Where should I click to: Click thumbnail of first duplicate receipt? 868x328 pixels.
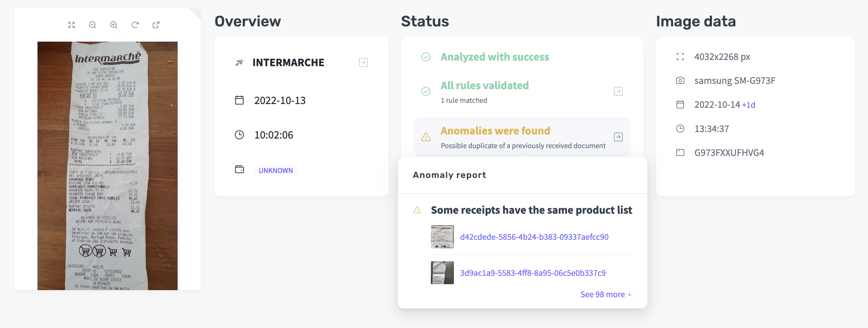click(x=442, y=237)
